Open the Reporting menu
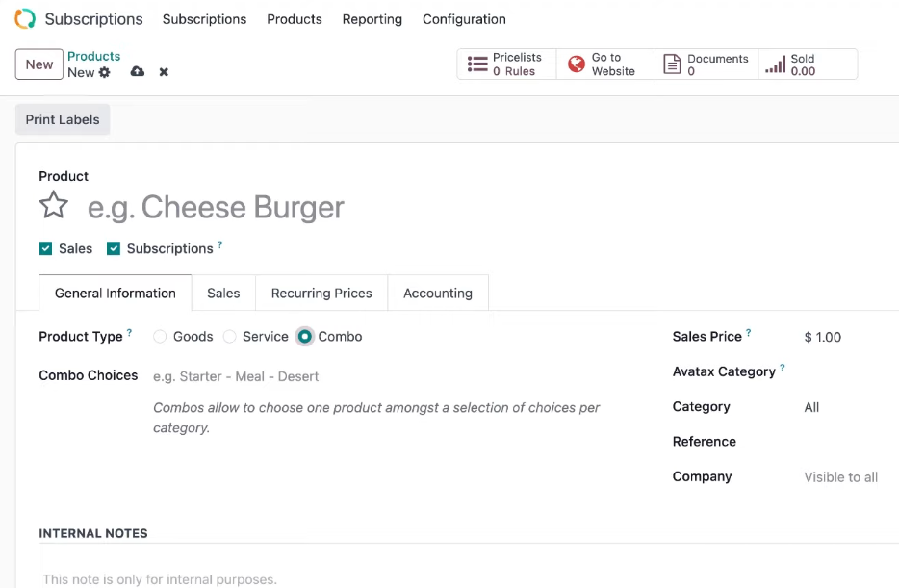 click(x=372, y=19)
